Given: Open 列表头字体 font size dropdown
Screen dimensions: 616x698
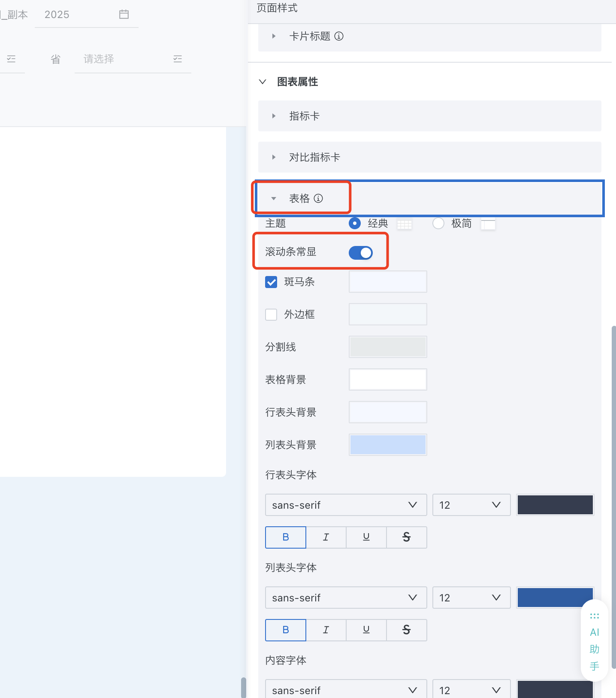Looking at the screenshot, I should (471, 598).
